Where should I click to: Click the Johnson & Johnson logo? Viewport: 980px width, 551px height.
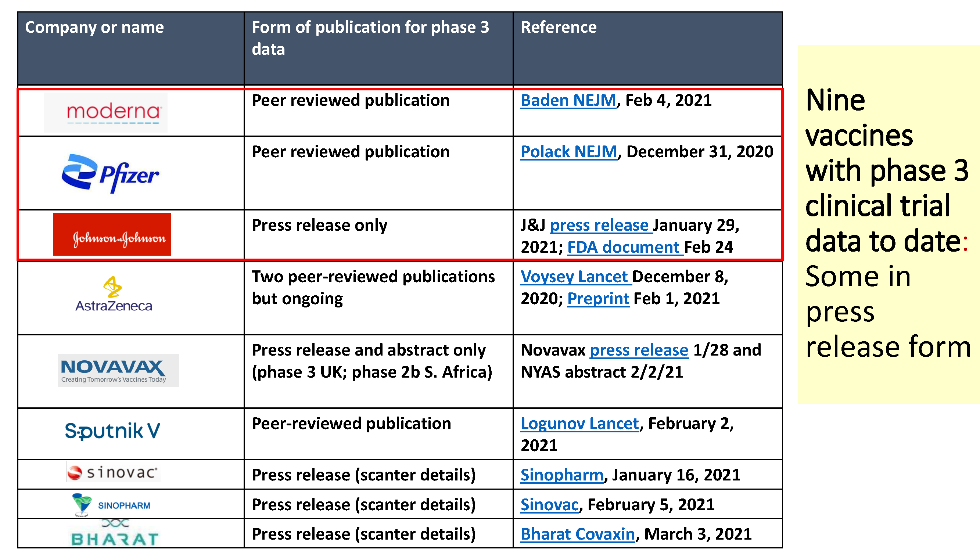point(112,234)
